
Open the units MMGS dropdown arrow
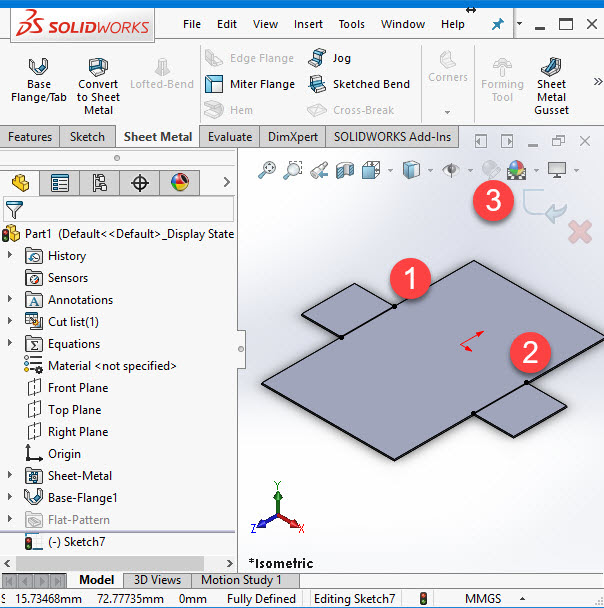click(x=522, y=599)
